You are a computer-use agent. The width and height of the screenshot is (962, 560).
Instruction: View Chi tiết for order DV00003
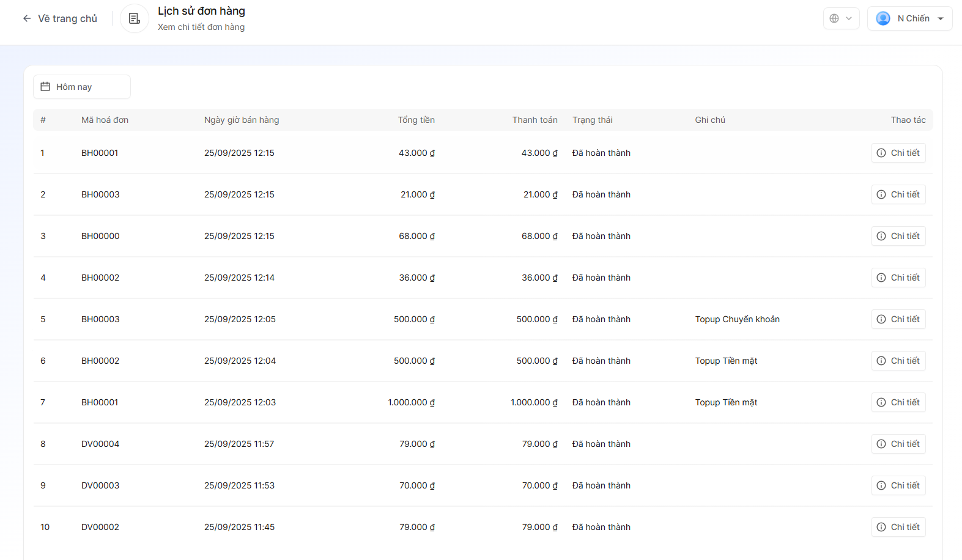[x=898, y=485]
